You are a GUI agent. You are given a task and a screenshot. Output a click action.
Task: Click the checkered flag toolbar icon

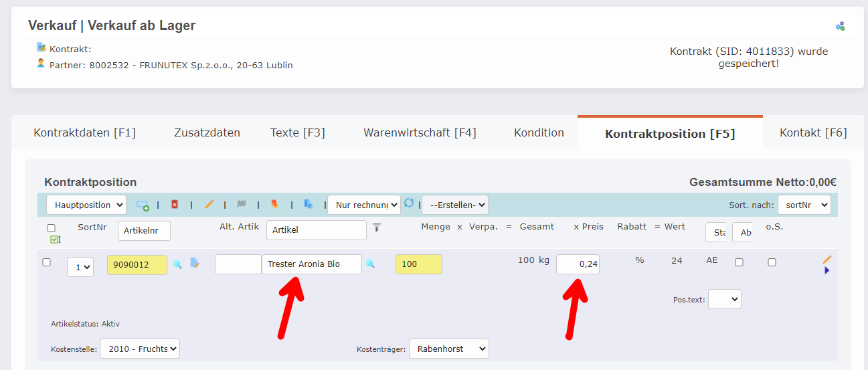pyautogui.click(x=242, y=204)
